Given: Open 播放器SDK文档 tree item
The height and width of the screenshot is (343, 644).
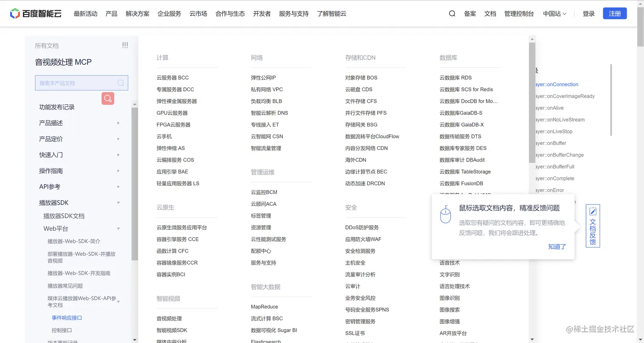Looking at the screenshot, I should [x=64, y=216].
